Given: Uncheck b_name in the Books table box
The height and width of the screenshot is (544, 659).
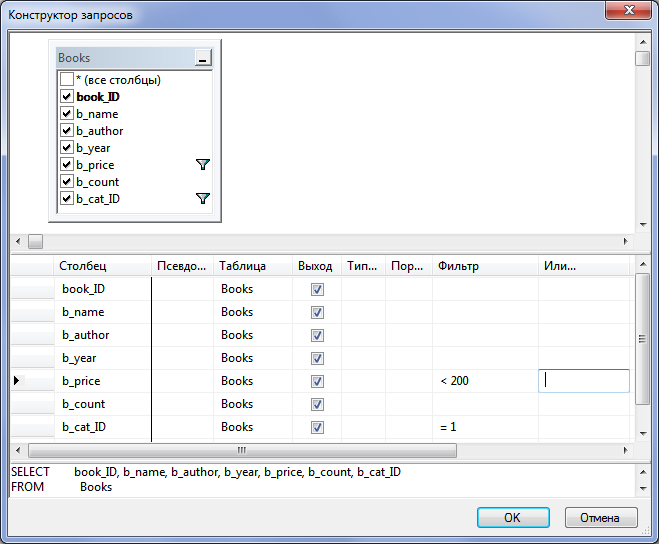Looking at the screenshot, I should click(x=67, y=114).
